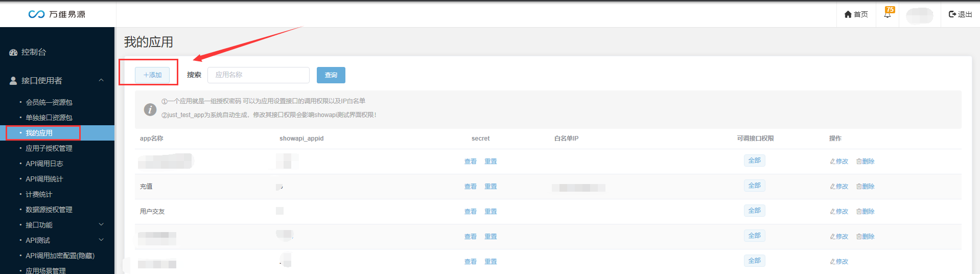The image size is (980, 274).
Task: Click 全部 permission tag in first row
Action: click(755, 161)
